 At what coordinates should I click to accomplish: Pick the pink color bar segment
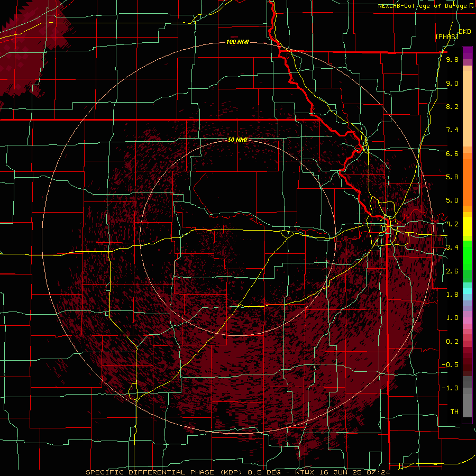(x=467, y=321)
